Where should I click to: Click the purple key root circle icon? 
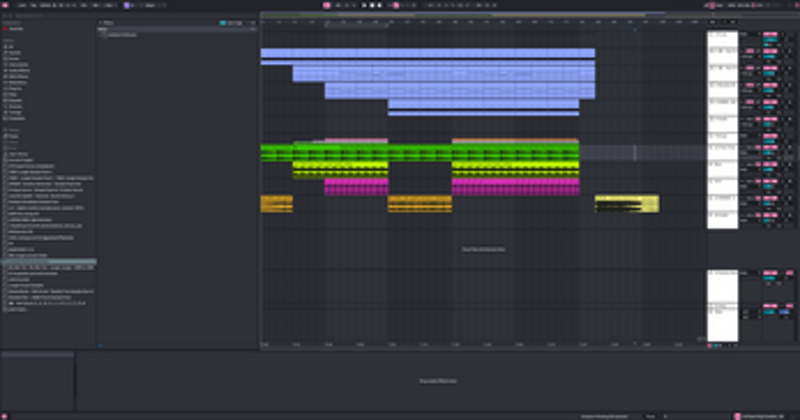click(127, 5)
